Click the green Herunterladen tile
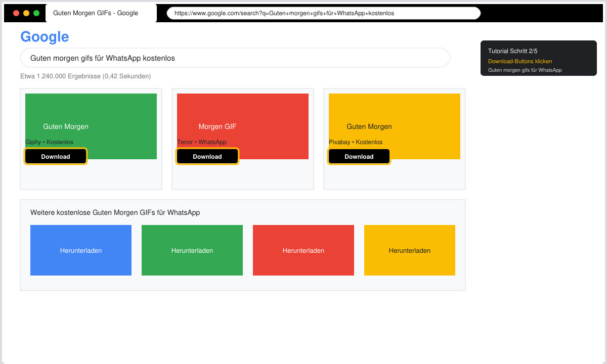The image size is (607, 364). 192,250
